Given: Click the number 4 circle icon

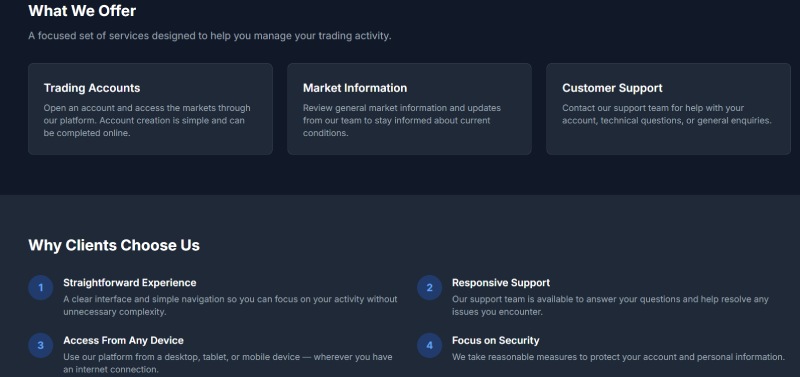Looking at the screenshot, I should [x=430, y=345].
